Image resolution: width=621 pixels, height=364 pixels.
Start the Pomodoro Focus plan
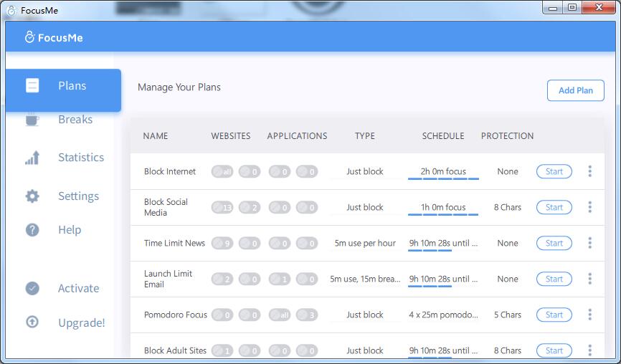tap(554, 315)
